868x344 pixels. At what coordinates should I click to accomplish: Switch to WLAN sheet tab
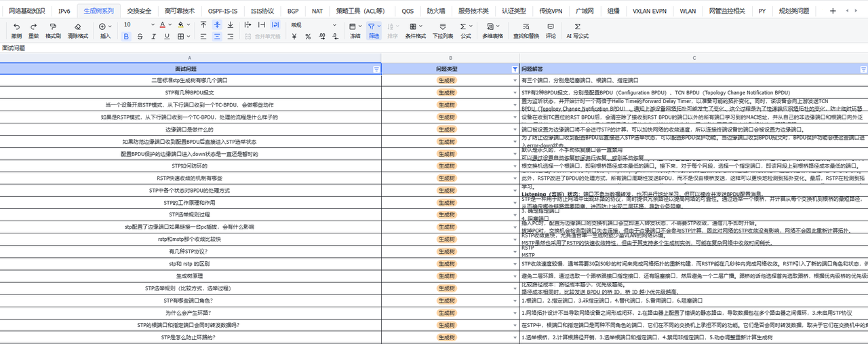click(x=688, y=11)
